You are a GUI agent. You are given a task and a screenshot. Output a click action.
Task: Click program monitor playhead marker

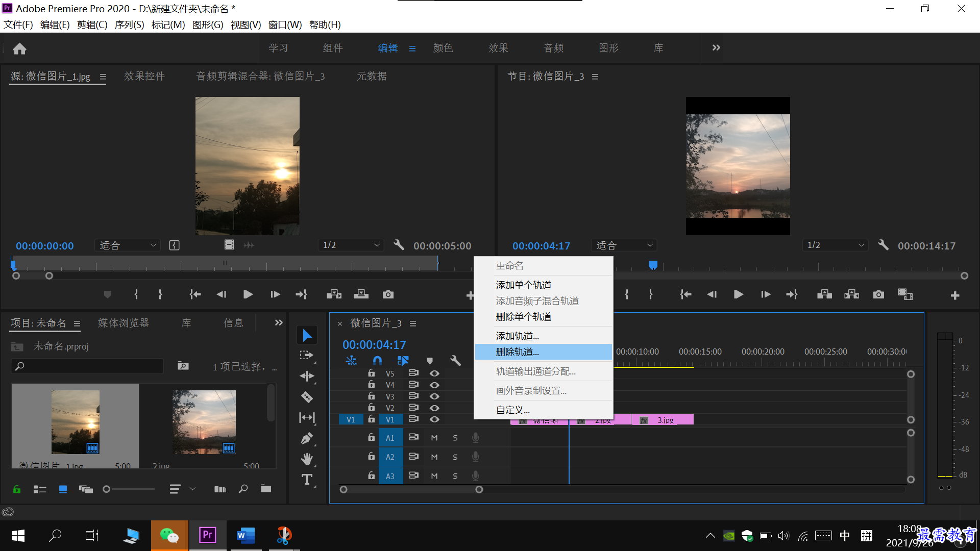coord(653,265)
